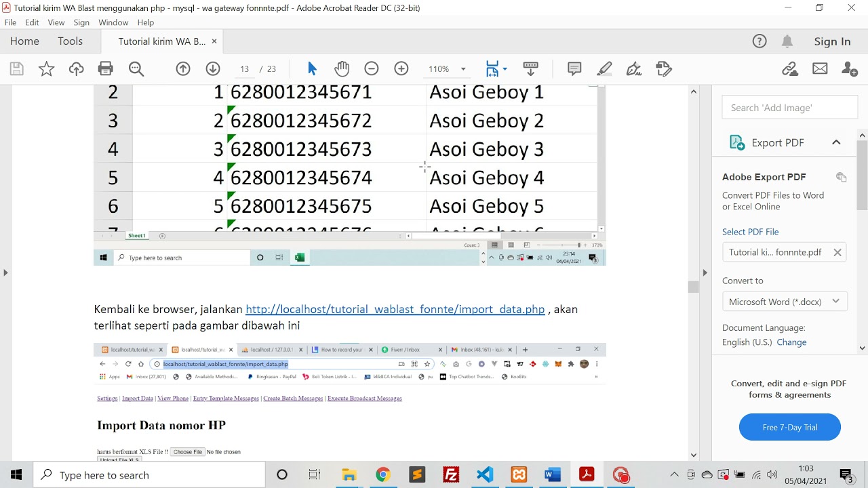Click the page number 13 field
868x488 pixels.
tap(245, 69)
